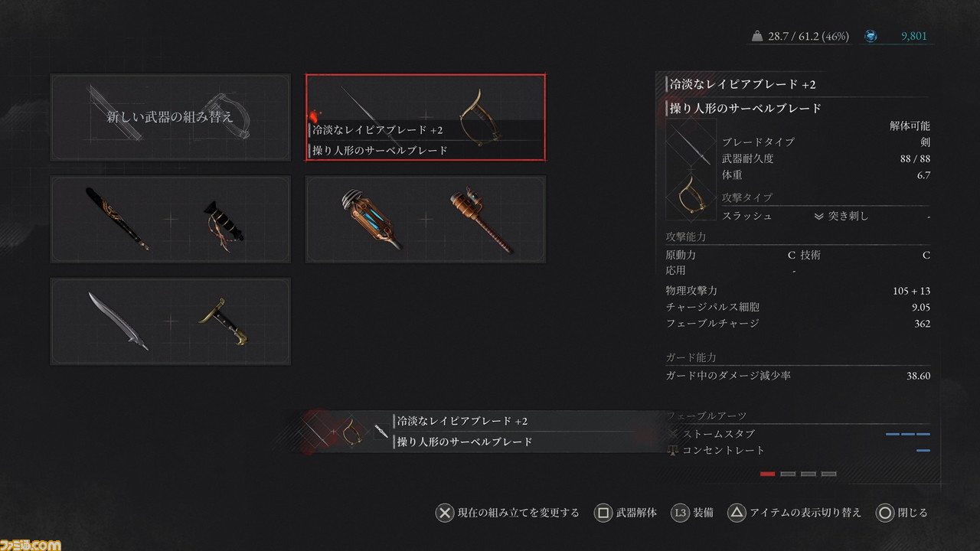Screen dimensions: 980x551
Task: Open 新しい武器の組み替え slot
Action: click(170, 117)
